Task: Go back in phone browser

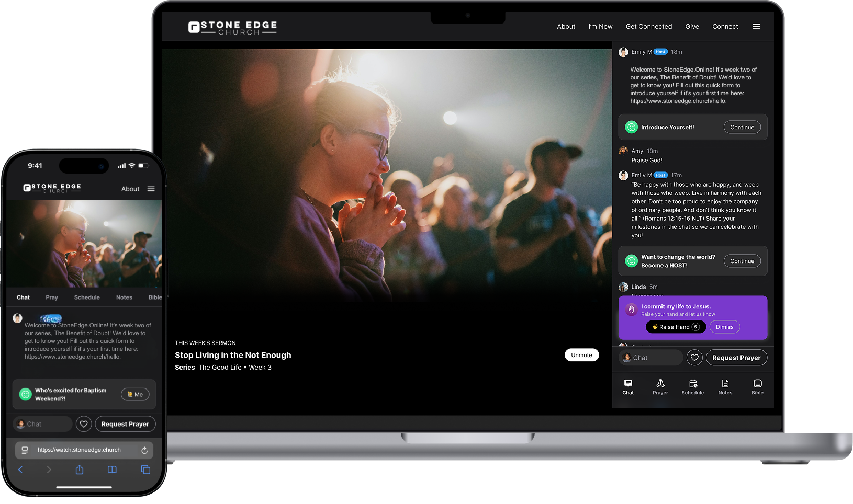Action: click(20, 469)
